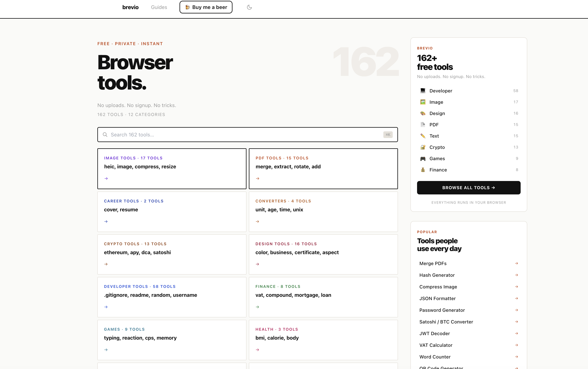Click the PDF document icon
Viewport: 588px width, 369px height.
(423, 125)
